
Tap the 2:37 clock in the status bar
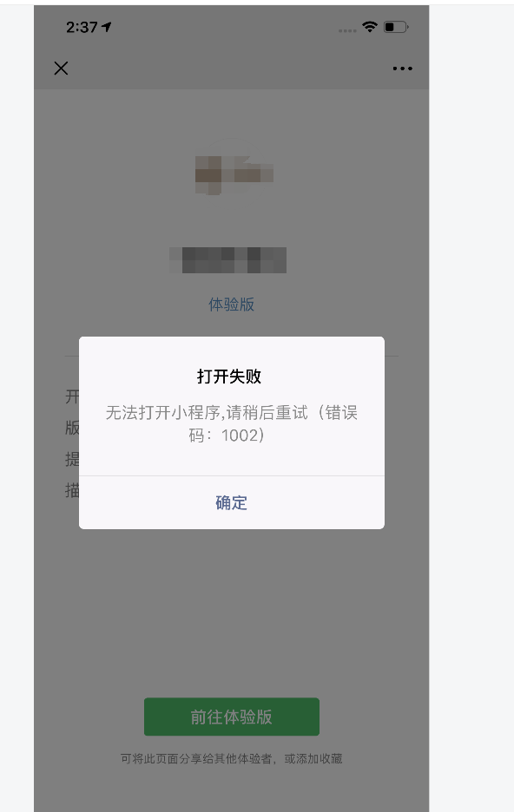[x=82, y=27]
